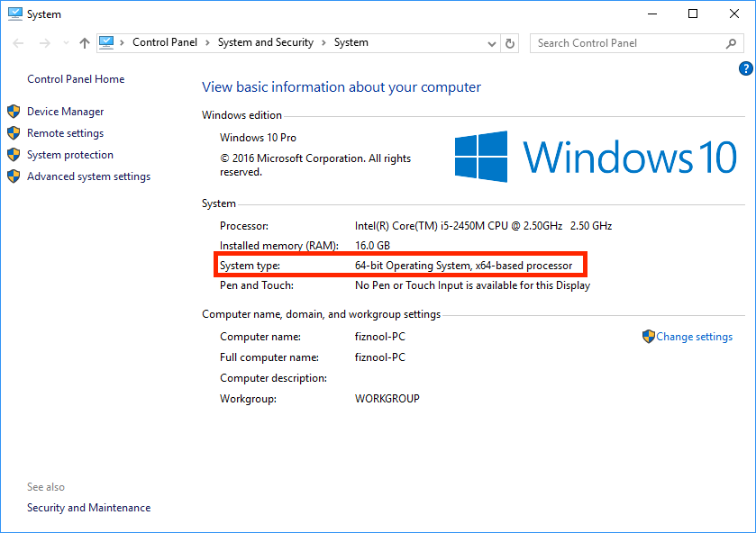Open Advanced system settings

(87, 176)
